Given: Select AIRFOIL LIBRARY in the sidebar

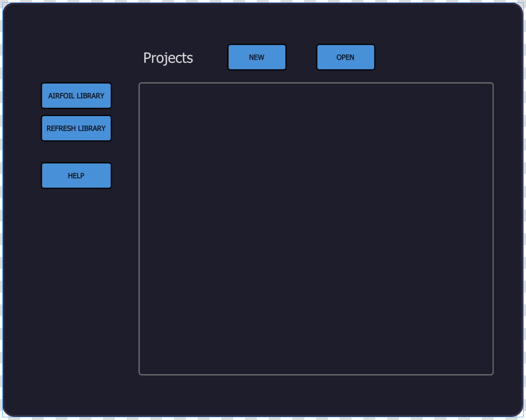Looking at the screenshot, I should click(x=76, y=96).
